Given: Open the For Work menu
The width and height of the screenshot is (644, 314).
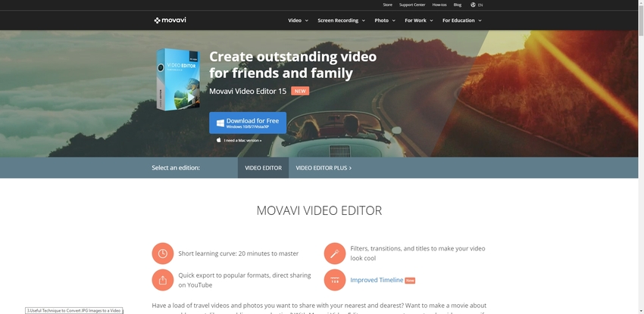Looking at the screenshot, I should pos(418,20).
